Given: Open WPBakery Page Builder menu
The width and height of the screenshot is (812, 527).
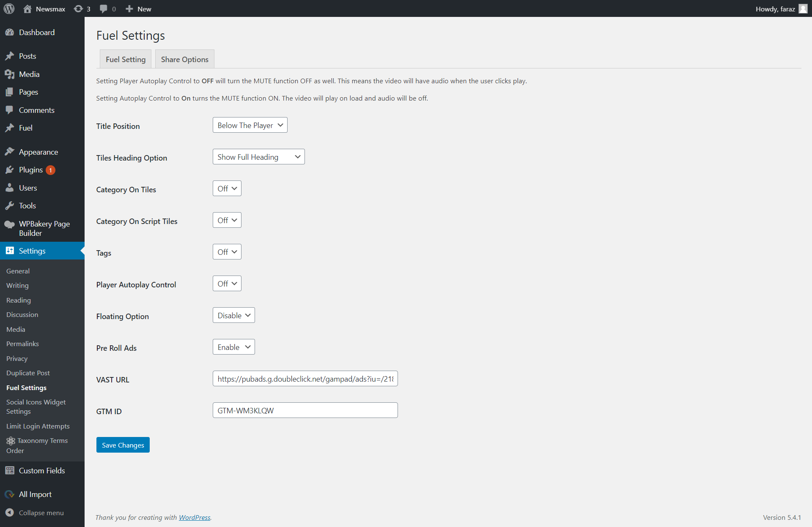Looking at the screenshot, I should click(44, 228).
